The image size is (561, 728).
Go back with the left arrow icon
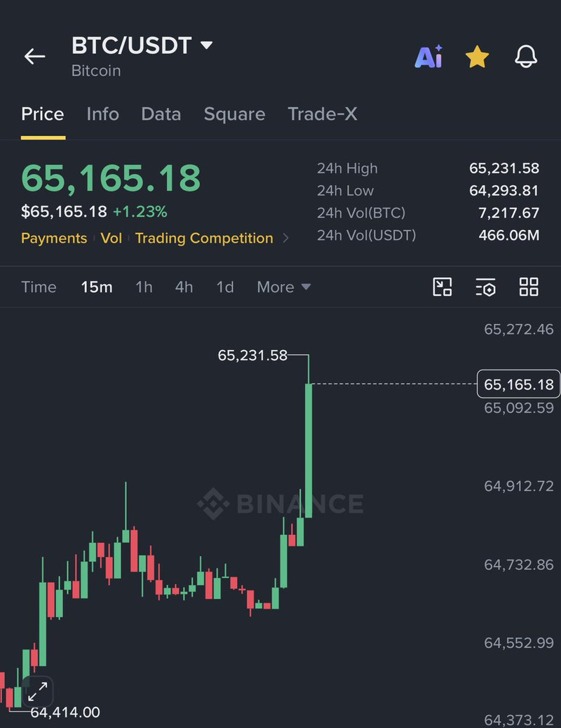coord(35,57)
